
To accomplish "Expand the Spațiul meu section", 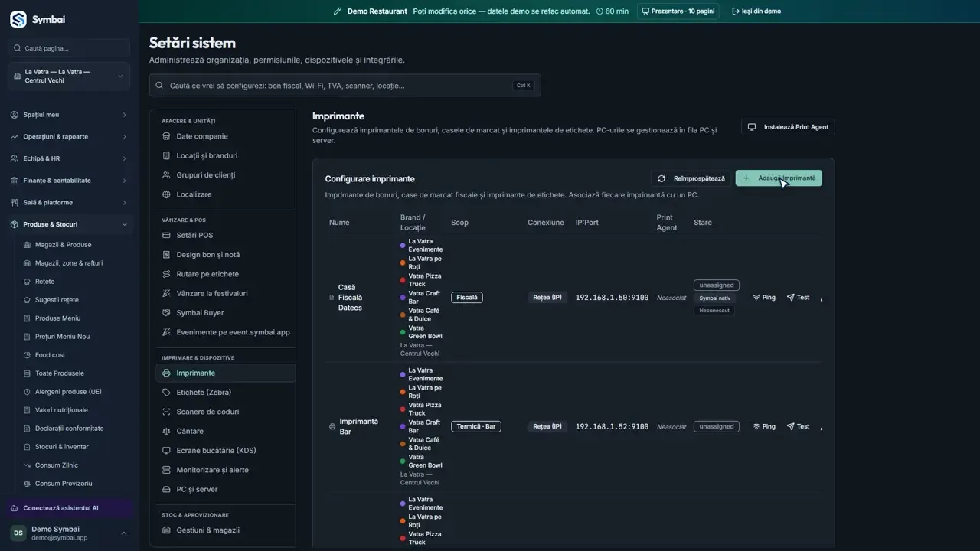I will [x=69, y=115].
